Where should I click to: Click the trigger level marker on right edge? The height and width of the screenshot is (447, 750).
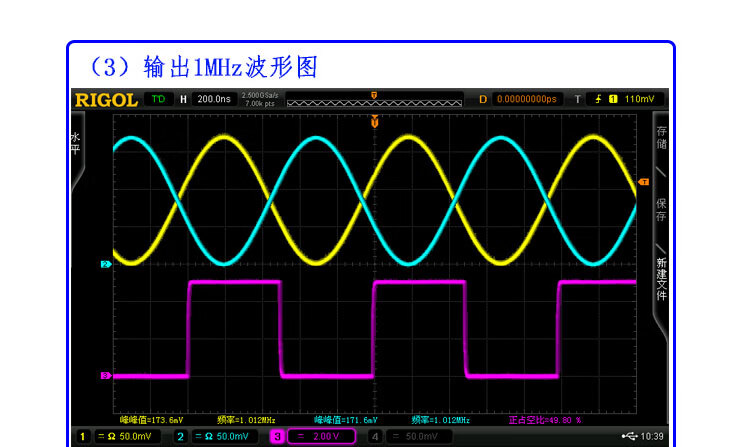tap(643, 181)
